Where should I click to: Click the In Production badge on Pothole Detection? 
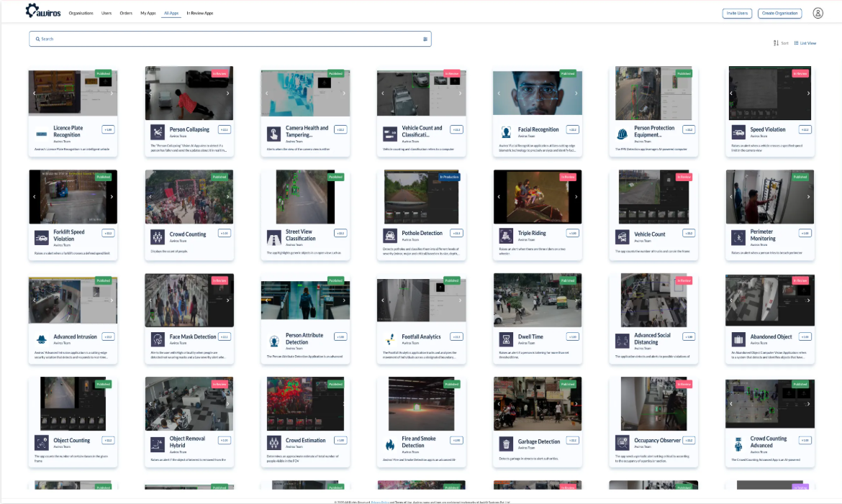(x=450, y=177)
